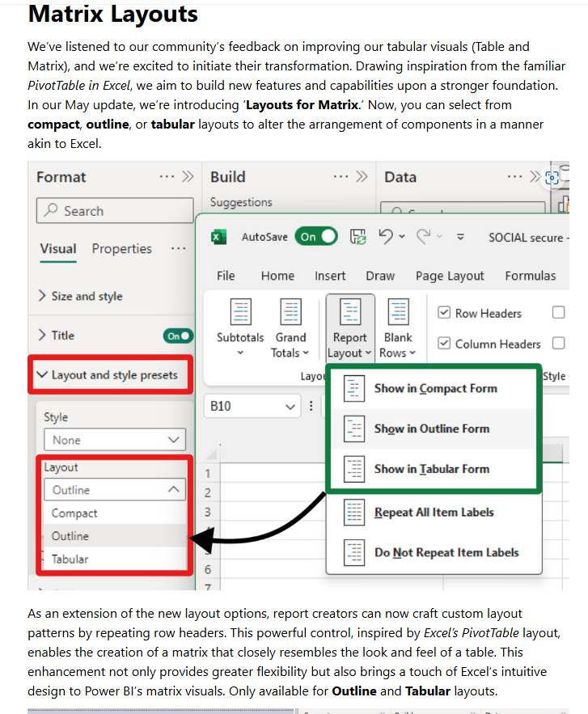The height and width of the screenshot is (714, 588).
Task: Toggle the AutoSave switch off
Action: [316, 237]
